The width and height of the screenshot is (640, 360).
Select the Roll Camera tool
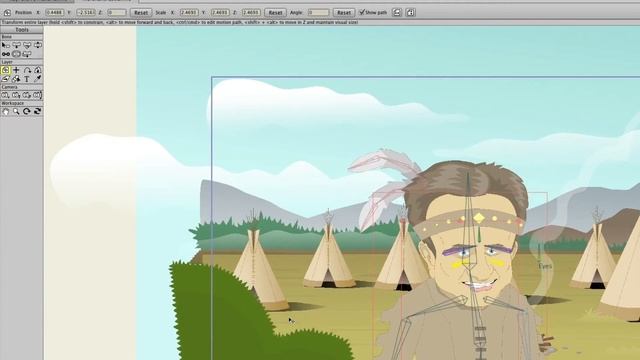[27, 95]
